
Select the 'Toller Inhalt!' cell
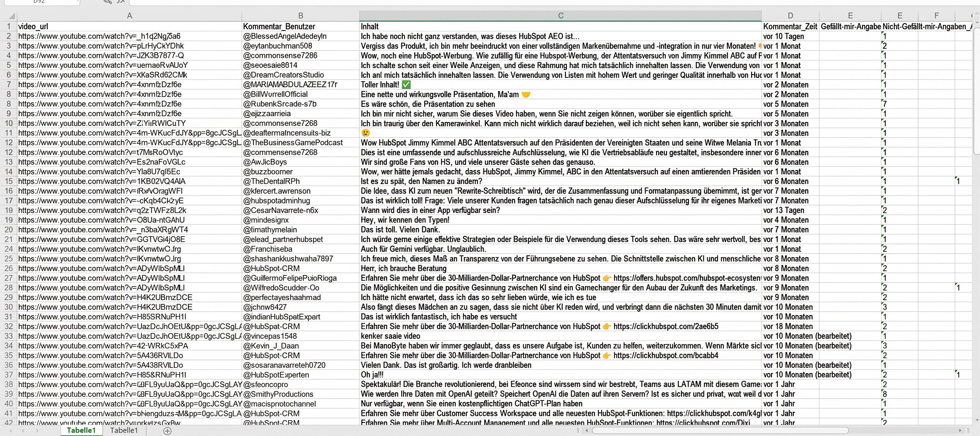coord(560,84)
